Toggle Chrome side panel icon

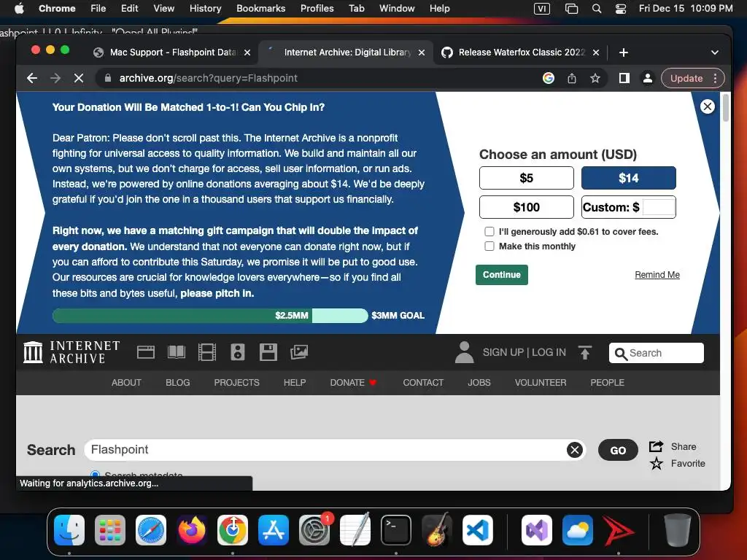pos(624,78)
